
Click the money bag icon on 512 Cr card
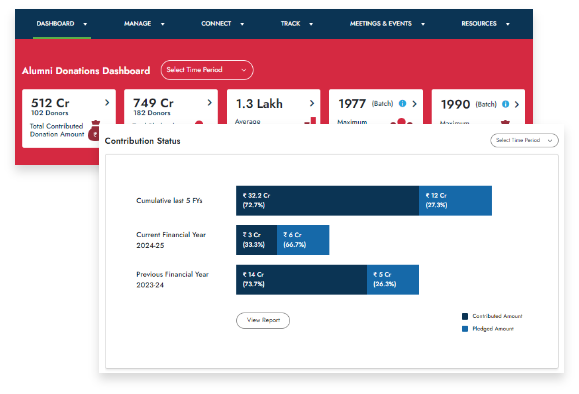pyautogui.click(x=95, y=130)
